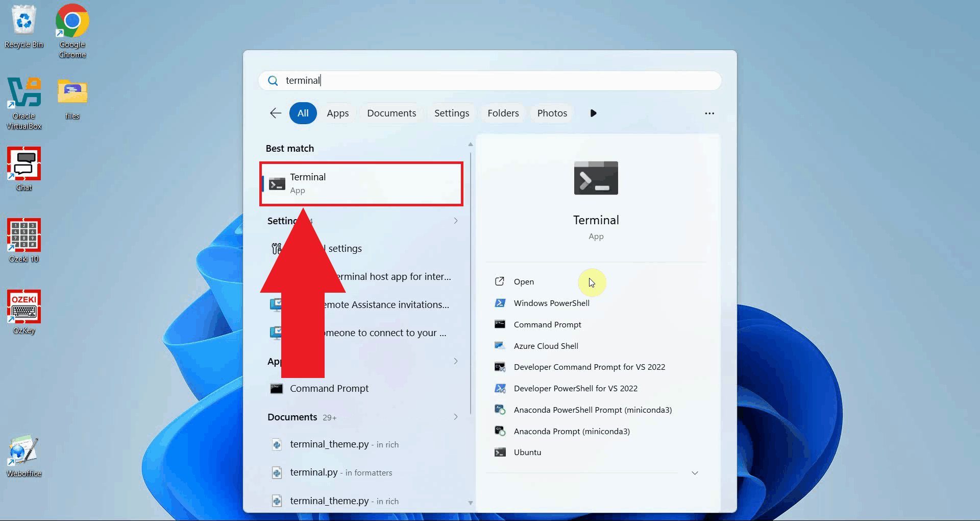Switch to the Folders filter tab
Image resolution: width=980 pixels, height=521 pixels.
click(503, 113)
